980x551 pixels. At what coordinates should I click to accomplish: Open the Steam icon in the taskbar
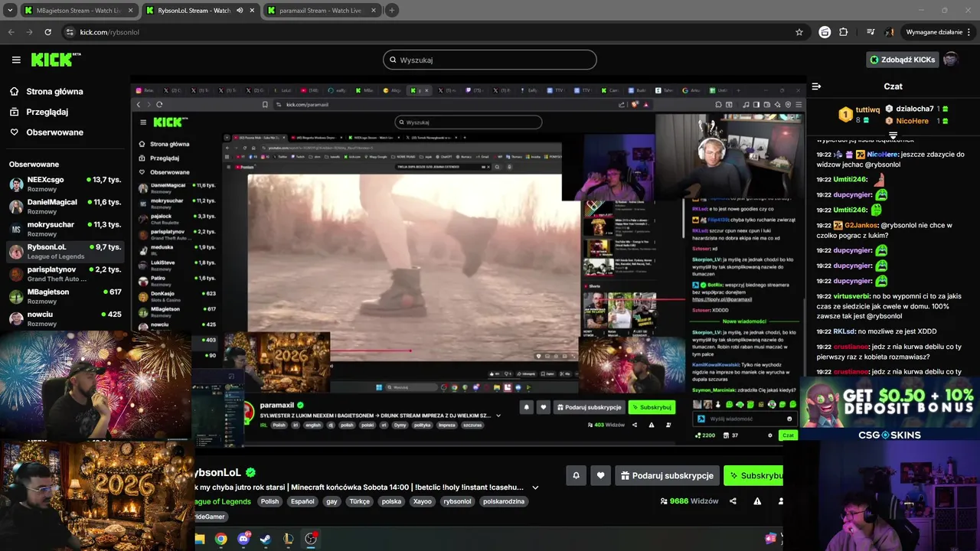point(265,539)
